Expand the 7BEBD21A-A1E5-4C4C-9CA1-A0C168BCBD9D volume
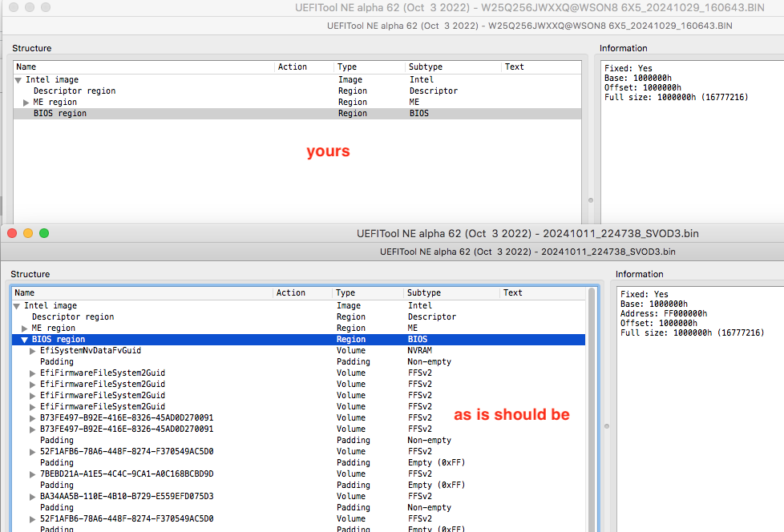The height and width of the screenshot is (532, 784). tap(33, 474)
